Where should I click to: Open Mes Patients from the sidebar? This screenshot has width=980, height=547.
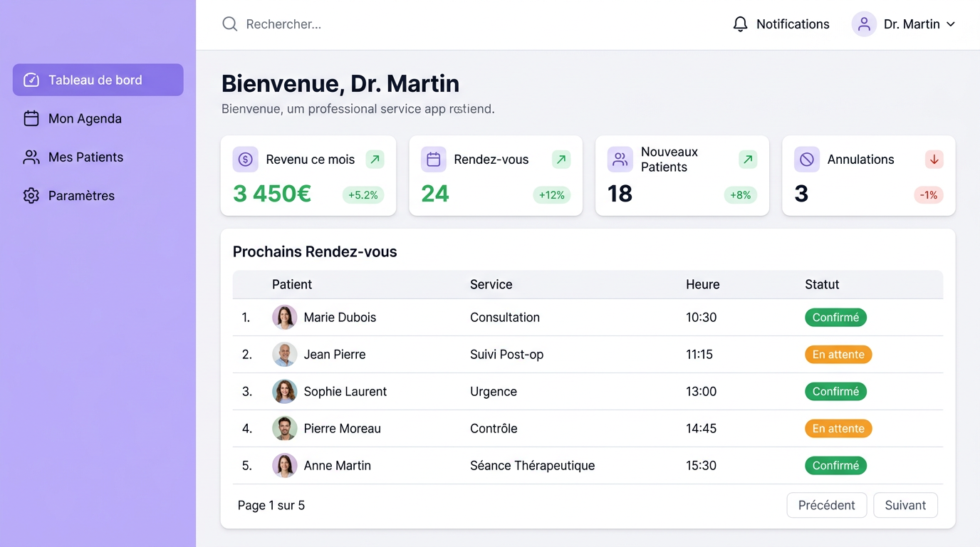98,157
